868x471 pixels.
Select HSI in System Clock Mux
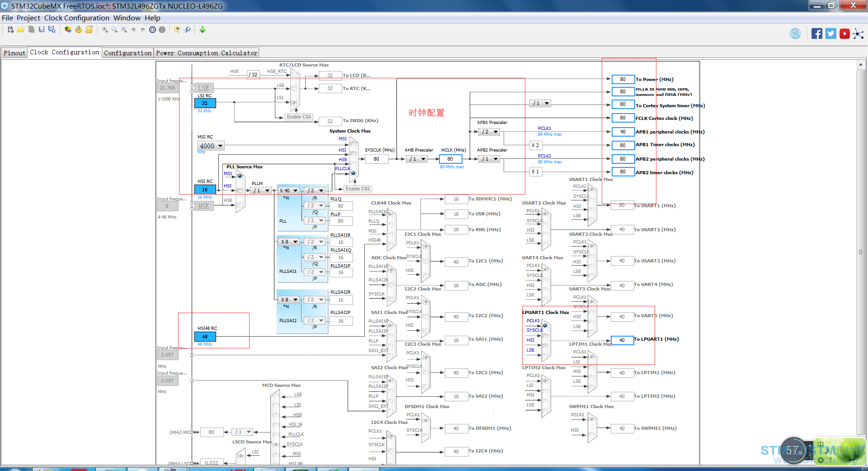tap(353, 153)
